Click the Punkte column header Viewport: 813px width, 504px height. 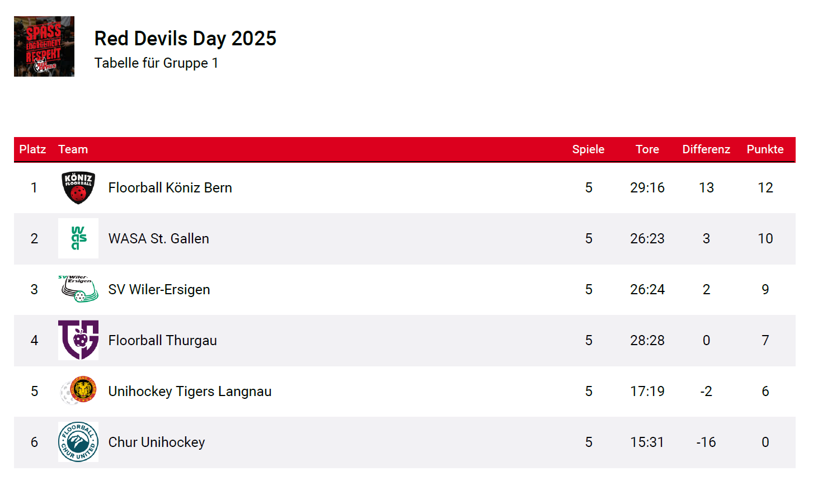point(765,149)
